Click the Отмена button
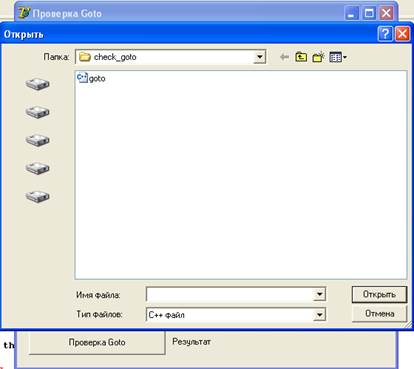Image resolution: width=414 pixels, height=369 pixels. [x=379, y=314]
